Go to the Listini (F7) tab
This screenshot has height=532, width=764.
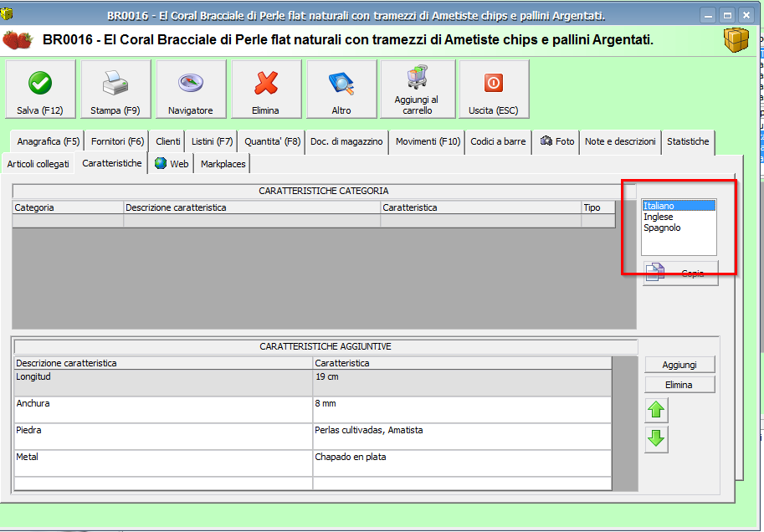point(212,141)
